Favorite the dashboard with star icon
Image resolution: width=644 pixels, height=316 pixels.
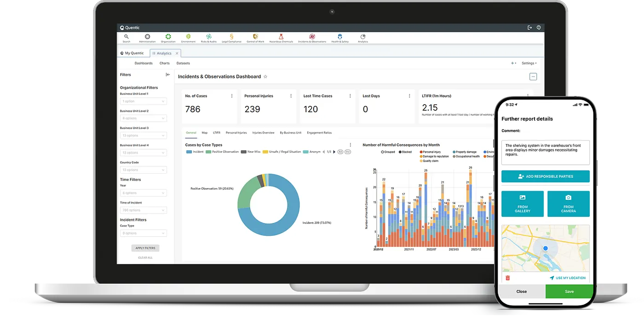265,76
